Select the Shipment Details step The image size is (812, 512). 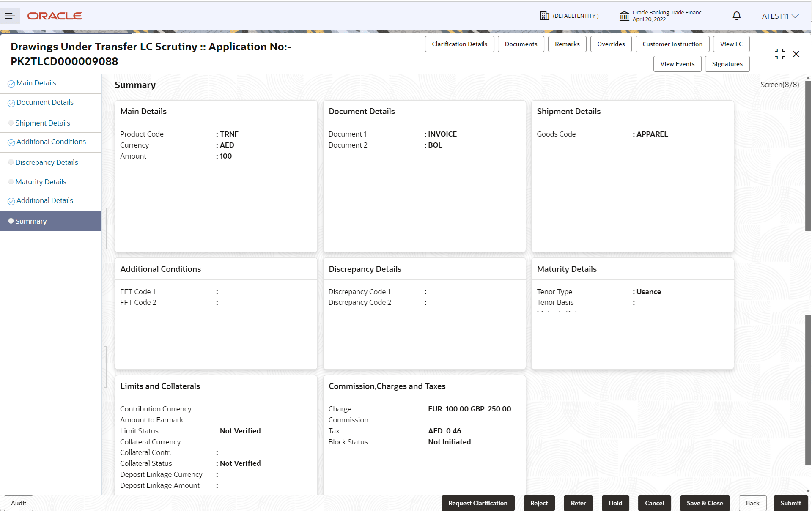tap(43, 123)
